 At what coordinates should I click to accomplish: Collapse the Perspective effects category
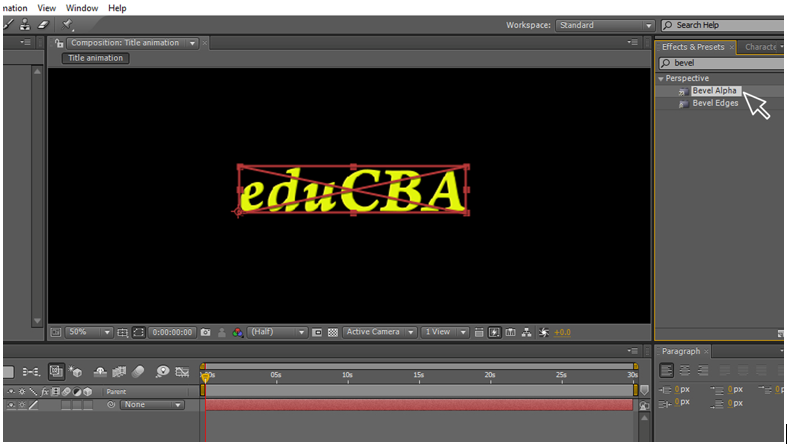tap(661, 79)
